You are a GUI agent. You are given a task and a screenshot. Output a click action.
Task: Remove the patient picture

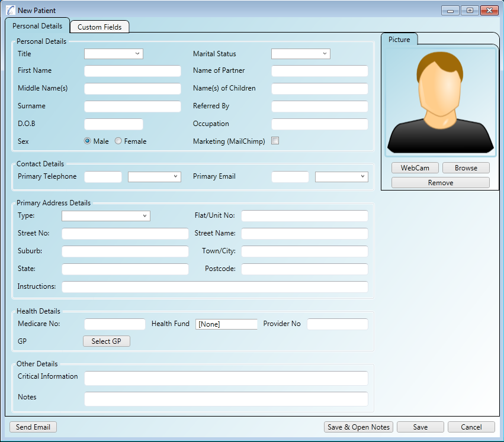440,183
